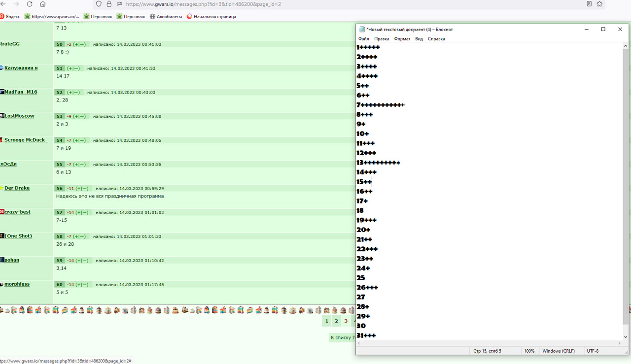Click Notepad horizontal scrollbar right arrow
This screenshot has height=364, width=631.
(x=620, y=343)
